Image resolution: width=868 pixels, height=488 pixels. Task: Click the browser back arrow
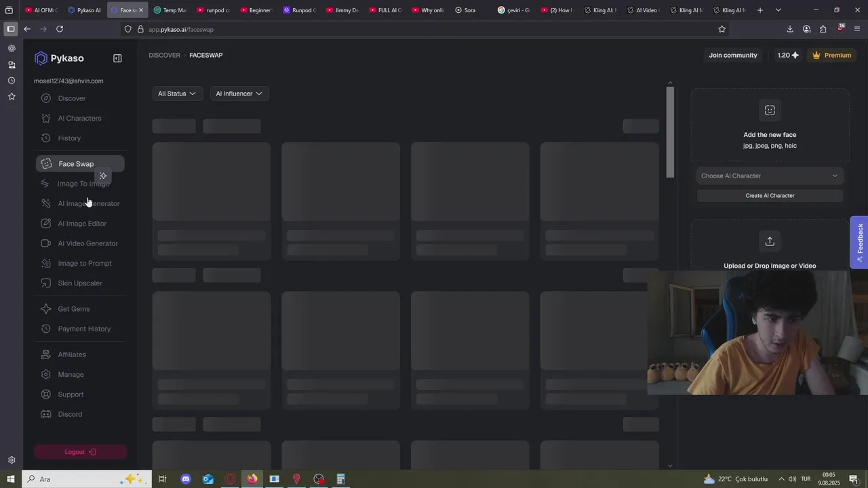point(27,29)
